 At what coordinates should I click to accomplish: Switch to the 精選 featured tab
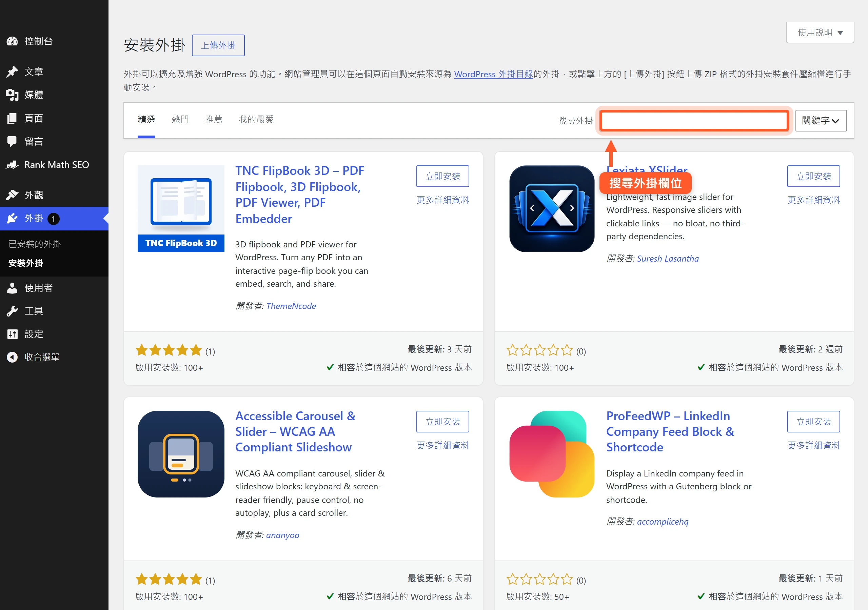coord(146,119)
